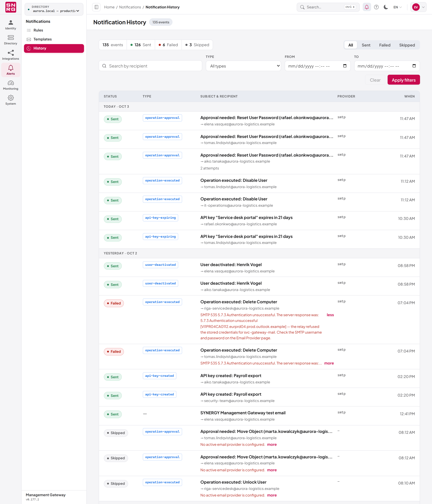
Task: Click the Management Gateway version label
Action: (x=32, y=499)
